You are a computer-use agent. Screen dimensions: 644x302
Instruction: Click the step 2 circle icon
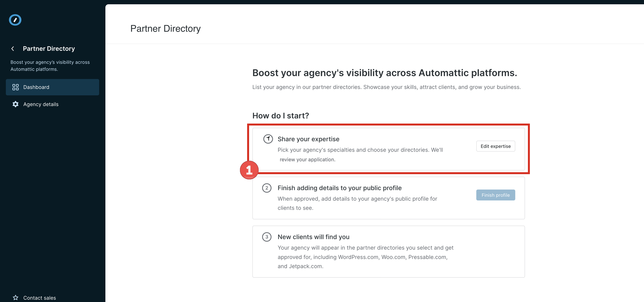tap(267, 188)
